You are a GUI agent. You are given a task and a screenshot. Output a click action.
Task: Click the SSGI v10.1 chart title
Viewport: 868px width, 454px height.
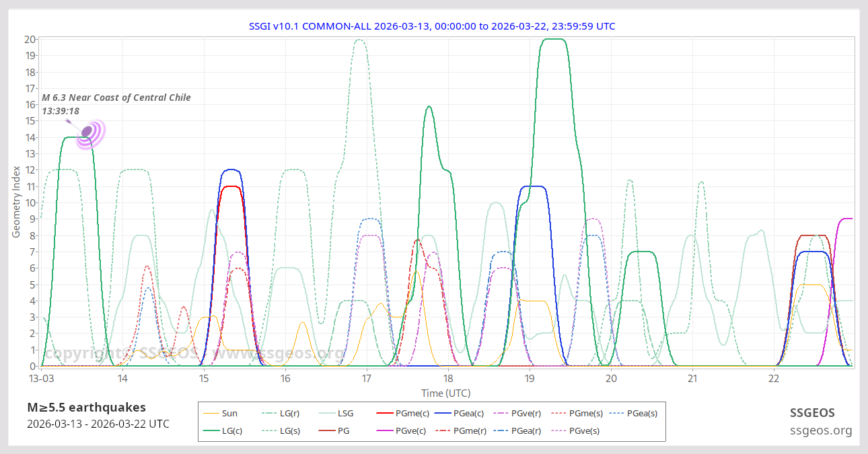click(432, 26)
